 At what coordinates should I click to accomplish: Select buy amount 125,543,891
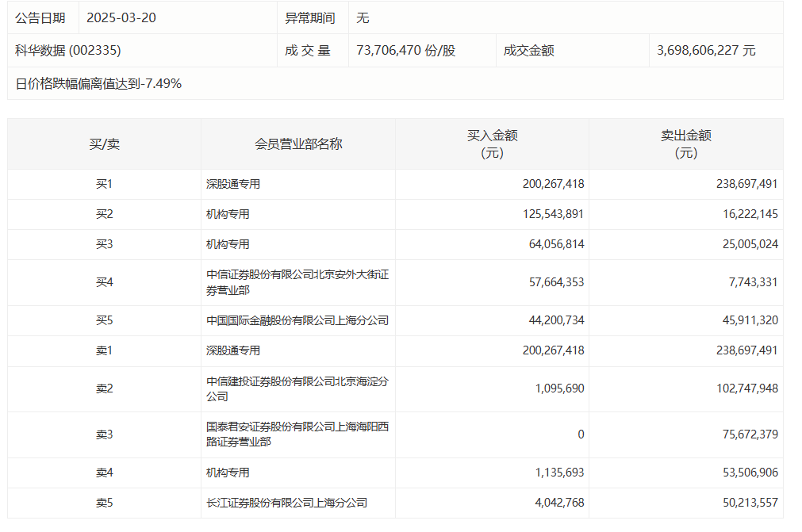pos(553,214)
